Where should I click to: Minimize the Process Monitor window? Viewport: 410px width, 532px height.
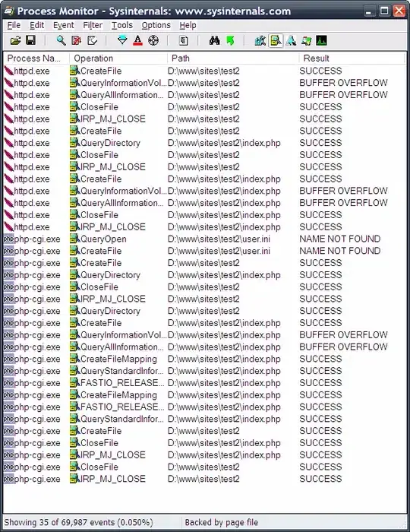point(370,11)
